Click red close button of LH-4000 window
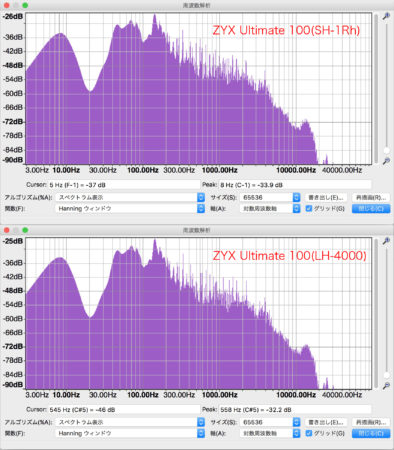The image size is (394, 450). (x=6, y=230)
